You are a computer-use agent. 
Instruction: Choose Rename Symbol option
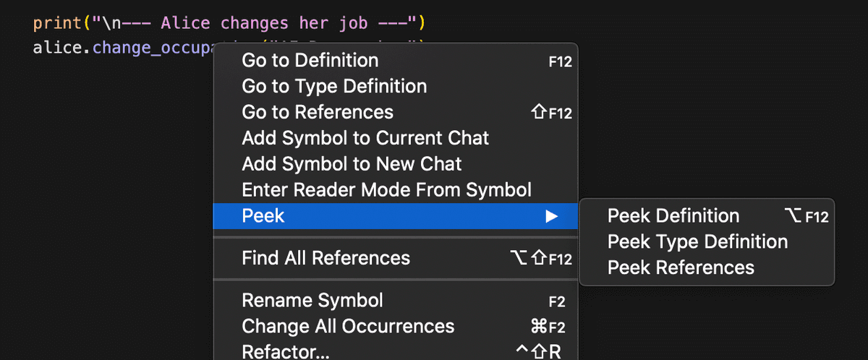coord(312,300)
